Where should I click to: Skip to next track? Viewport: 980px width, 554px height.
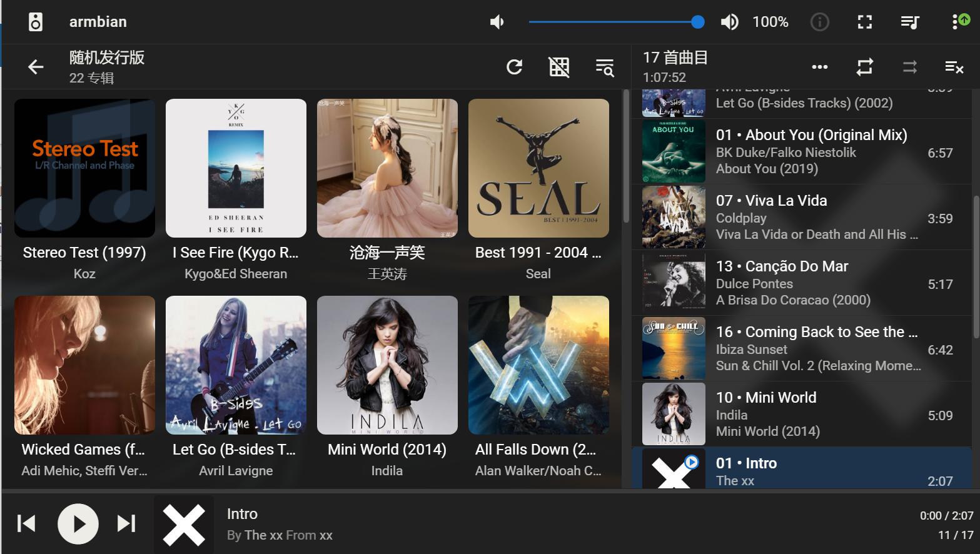click(126, 523)
